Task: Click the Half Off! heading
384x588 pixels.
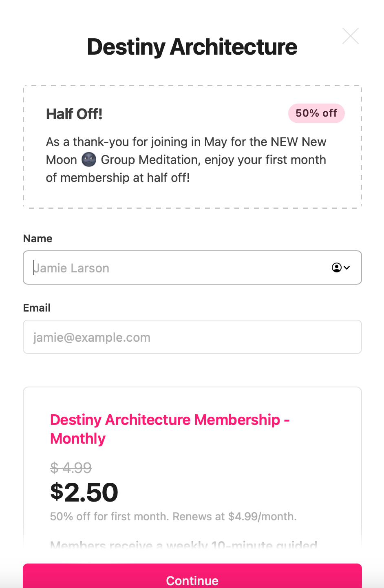Action: (x=74, y=114)
